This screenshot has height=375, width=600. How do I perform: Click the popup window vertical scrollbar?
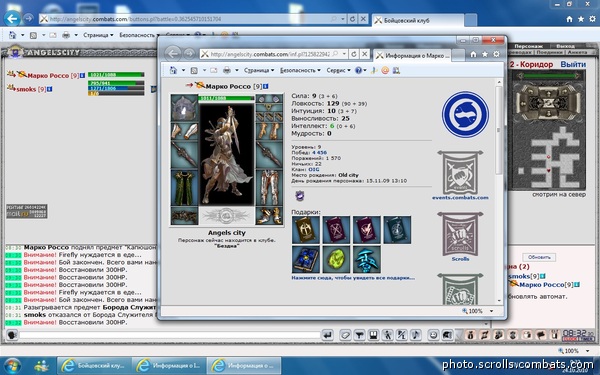click(499, 190)
